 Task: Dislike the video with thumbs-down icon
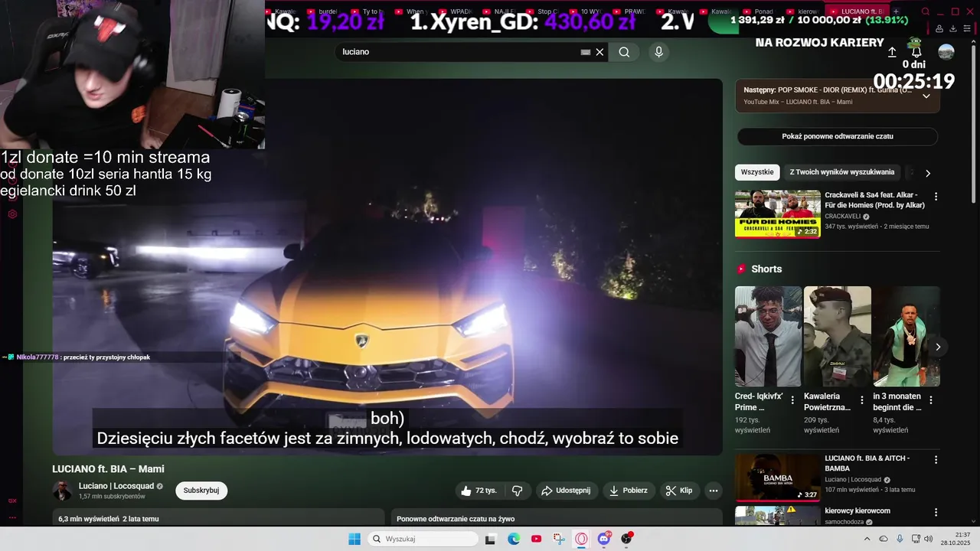click(518, 491)
